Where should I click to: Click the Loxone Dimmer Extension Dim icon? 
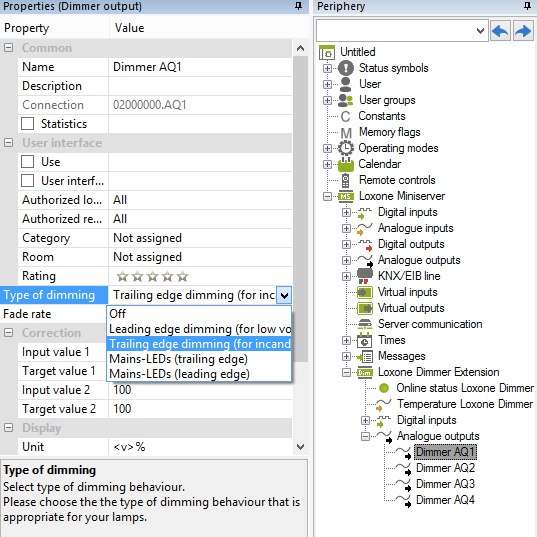click(x=365, y=372)
